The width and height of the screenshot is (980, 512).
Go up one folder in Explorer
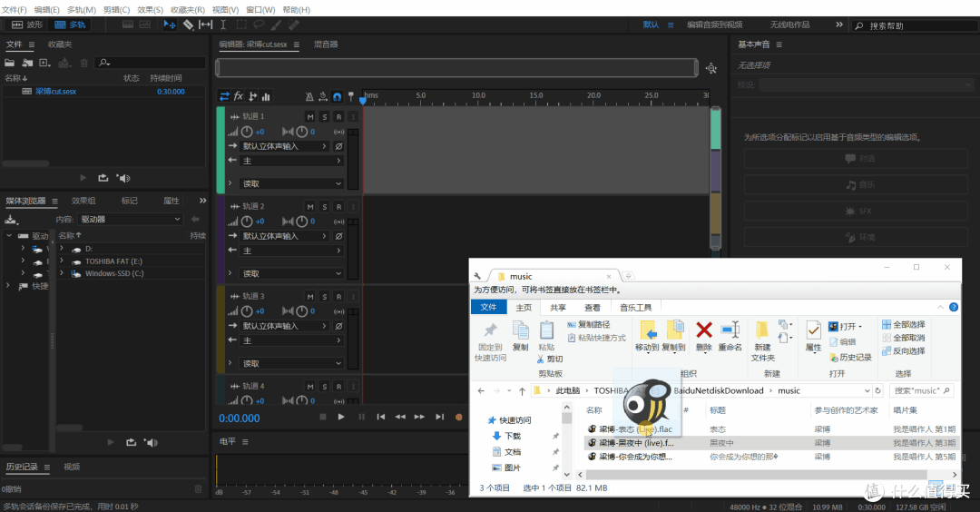(522, 391)
